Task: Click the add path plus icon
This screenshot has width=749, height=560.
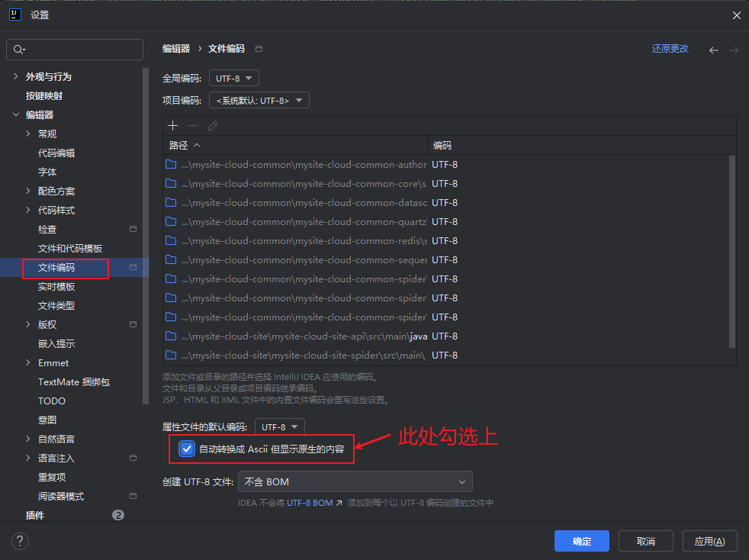Action: pos(173,126)
